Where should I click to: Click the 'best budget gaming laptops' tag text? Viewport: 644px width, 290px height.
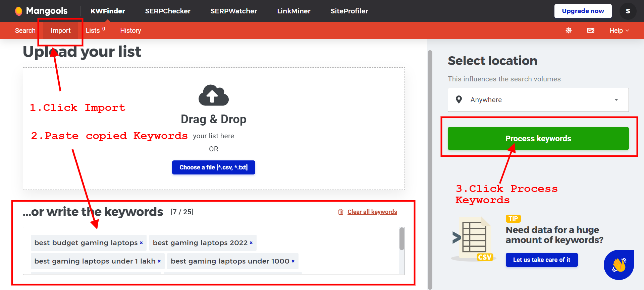click(86, 243)
